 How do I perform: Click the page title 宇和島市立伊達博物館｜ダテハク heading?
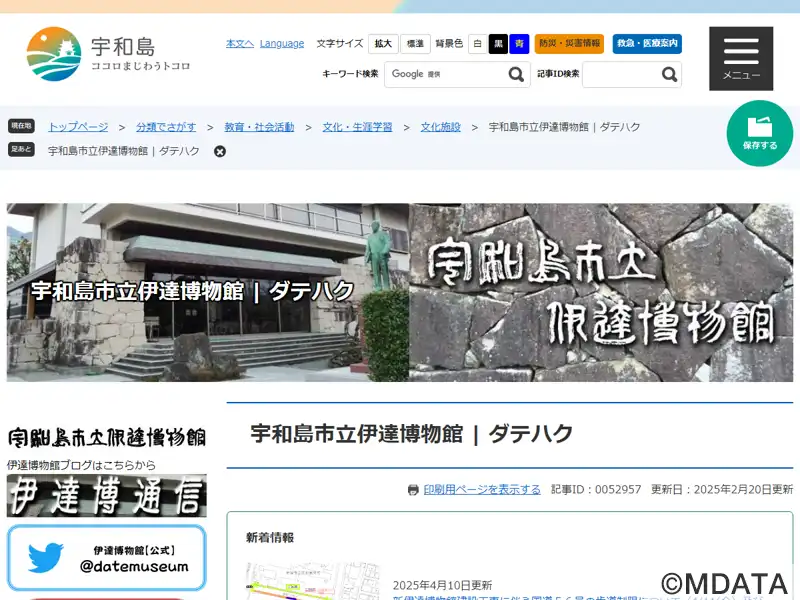click(x=411, y=435)
